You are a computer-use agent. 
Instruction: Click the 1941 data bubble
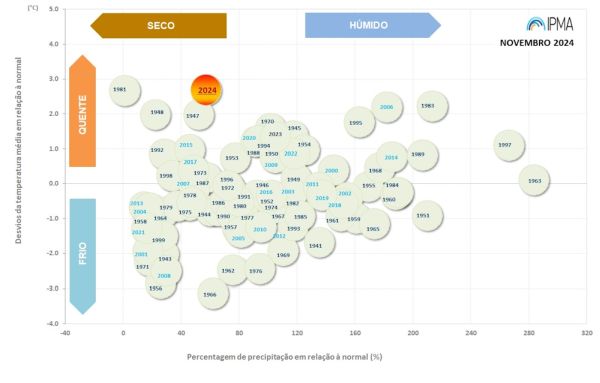[320, 243]
